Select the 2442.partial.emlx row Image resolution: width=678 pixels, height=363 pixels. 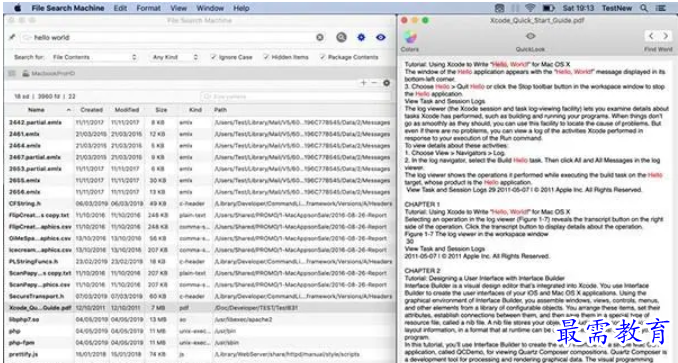[x=200, y=123]
